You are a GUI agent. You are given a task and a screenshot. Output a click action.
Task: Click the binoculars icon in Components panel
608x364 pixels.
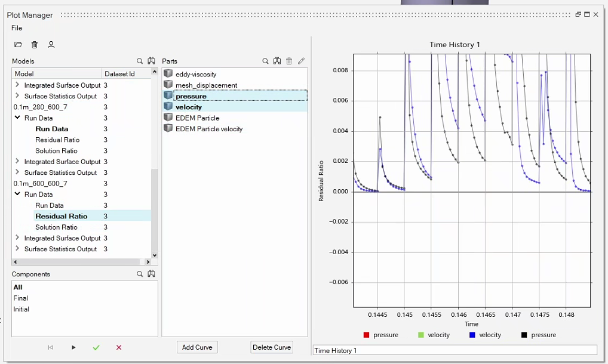[x=151, y=274]
